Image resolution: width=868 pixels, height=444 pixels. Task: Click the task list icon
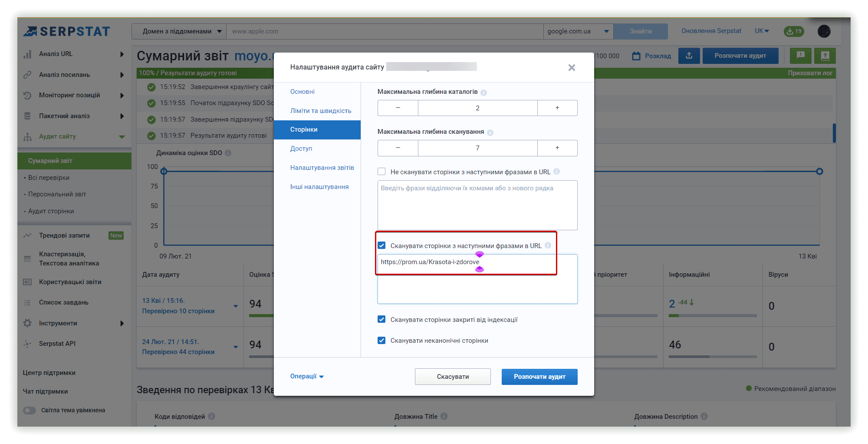point(27,302)
